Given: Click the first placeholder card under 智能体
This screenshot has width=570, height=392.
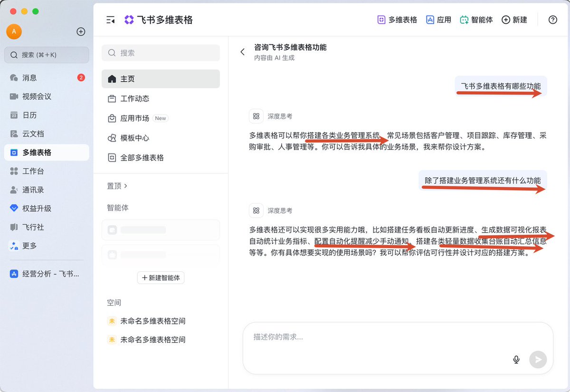Looking at the screenshot, I should click(x=161, y=230).
